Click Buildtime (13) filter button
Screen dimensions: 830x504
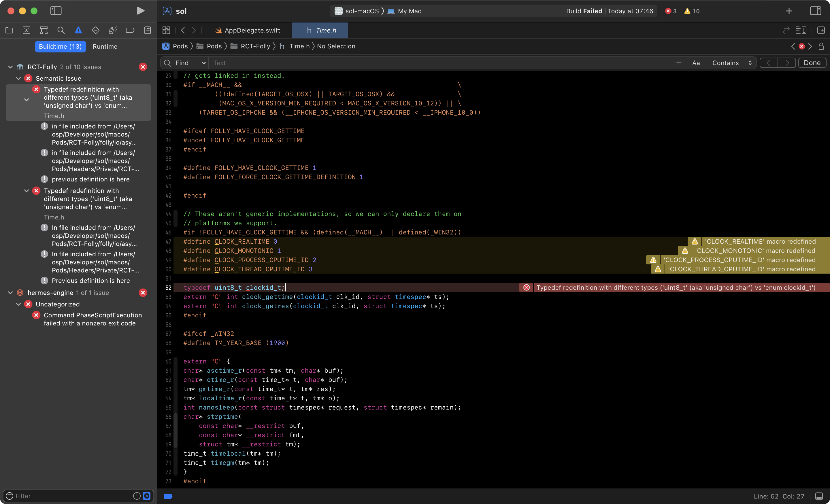point(60,46)
